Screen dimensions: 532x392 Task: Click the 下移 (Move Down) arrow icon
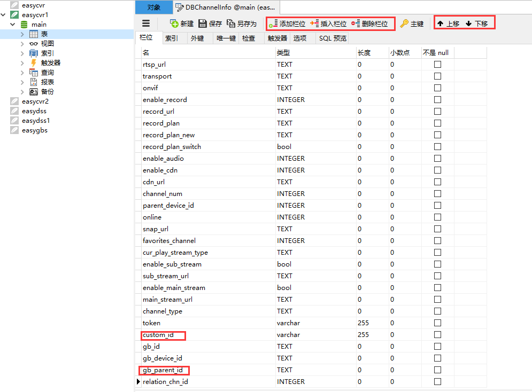point(468,23)
